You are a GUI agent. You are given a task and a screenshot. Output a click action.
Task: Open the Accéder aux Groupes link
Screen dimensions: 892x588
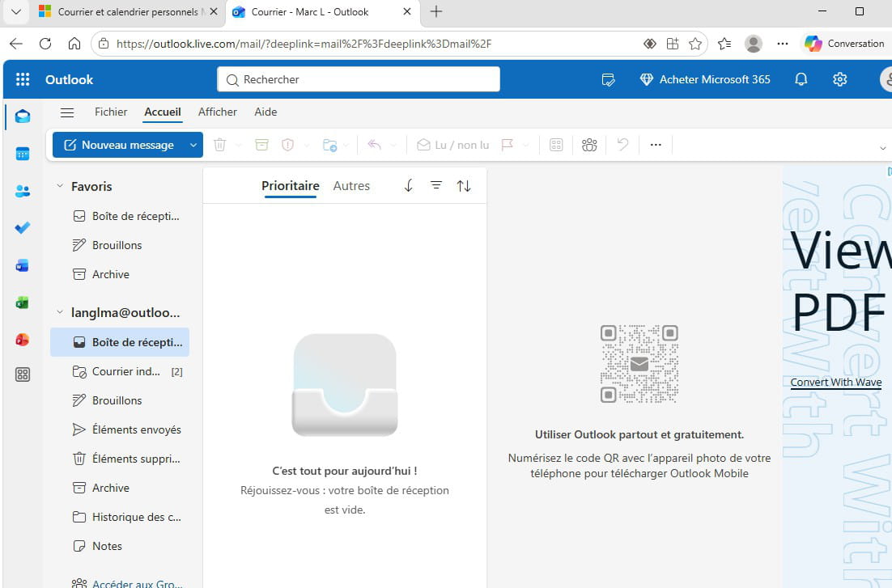tap(127, 583)
